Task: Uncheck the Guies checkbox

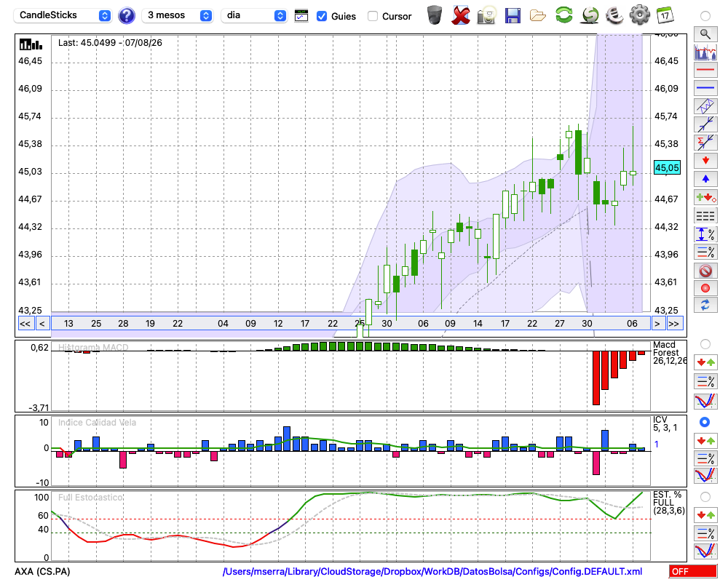Action: click(321, 16)
